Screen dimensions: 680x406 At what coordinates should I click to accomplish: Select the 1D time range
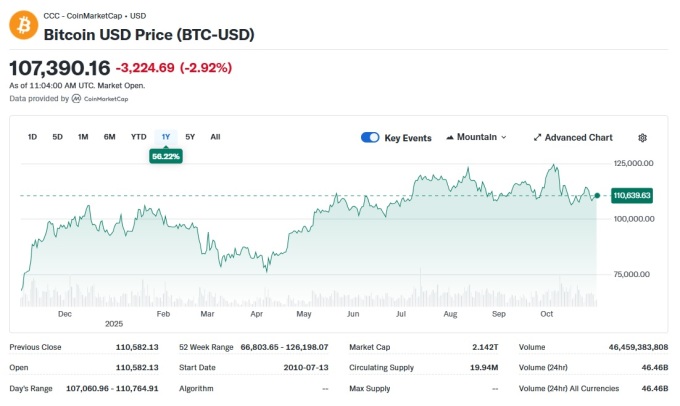[33, 137]
